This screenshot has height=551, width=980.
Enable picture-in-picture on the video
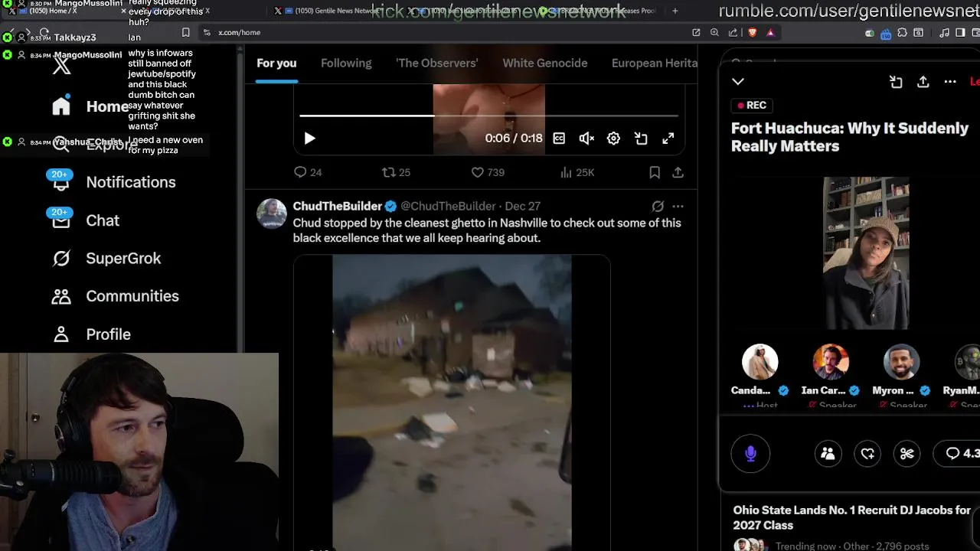[x=641, y=139]
